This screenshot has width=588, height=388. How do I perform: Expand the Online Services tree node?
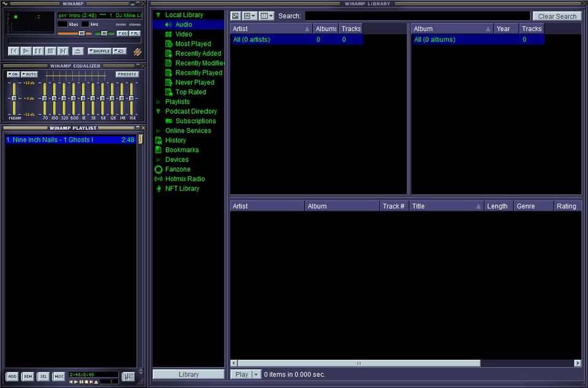coord(158,131)
